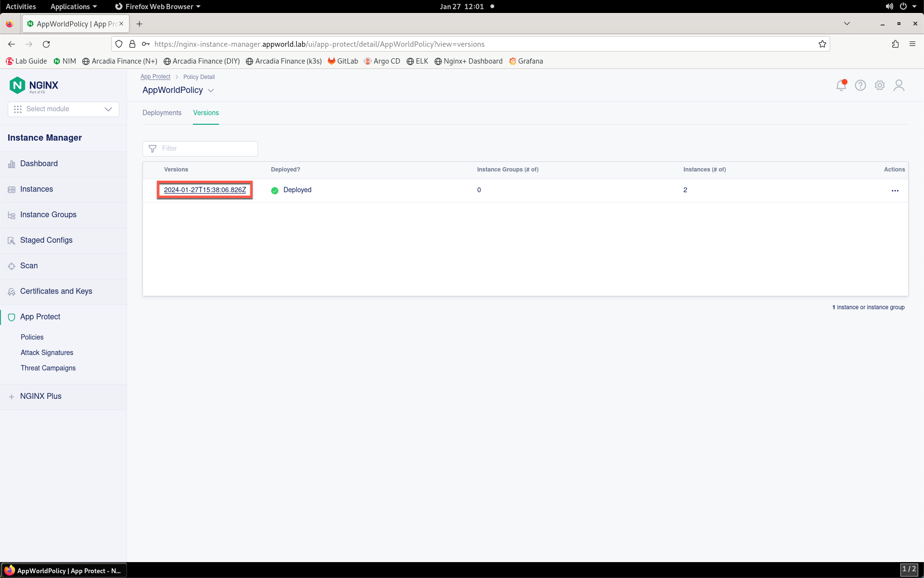
Task: Open Firefox extensions puzzle icon
Action: (895, 44)
